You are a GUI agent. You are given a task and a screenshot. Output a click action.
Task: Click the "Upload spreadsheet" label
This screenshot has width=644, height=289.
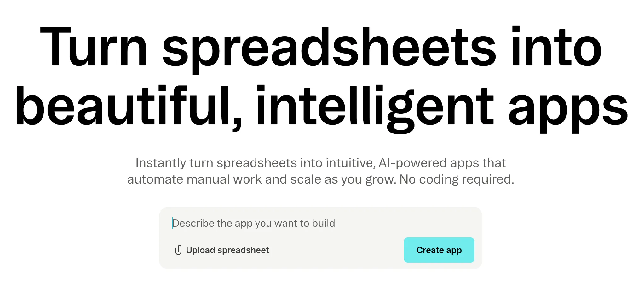tap(227, 250)
